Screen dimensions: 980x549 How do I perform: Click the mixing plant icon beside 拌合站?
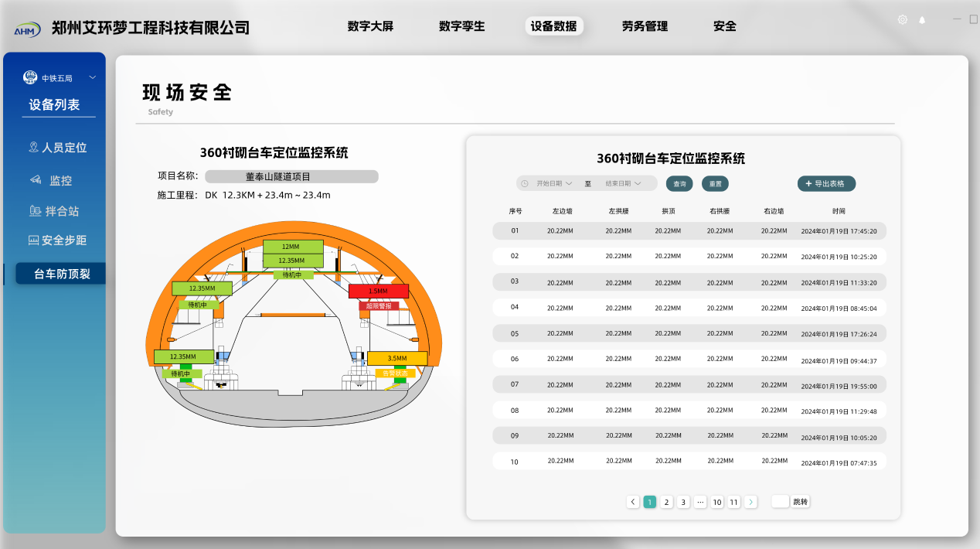click(x=36, y=211)
